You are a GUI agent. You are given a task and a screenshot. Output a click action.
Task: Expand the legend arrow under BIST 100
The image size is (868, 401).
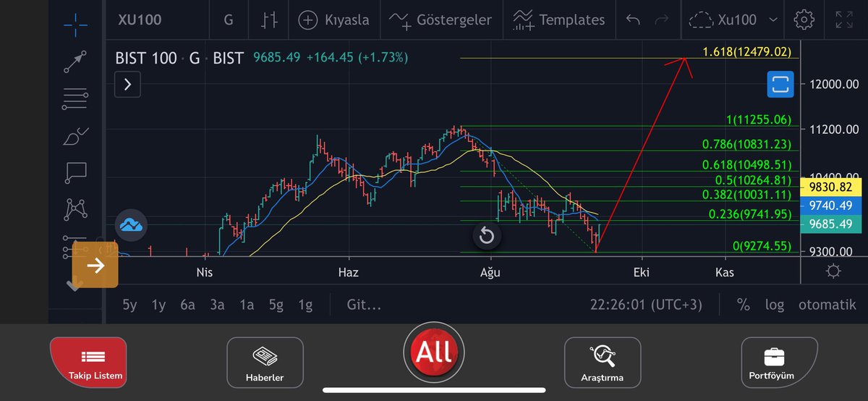click(x=127, y=85)
